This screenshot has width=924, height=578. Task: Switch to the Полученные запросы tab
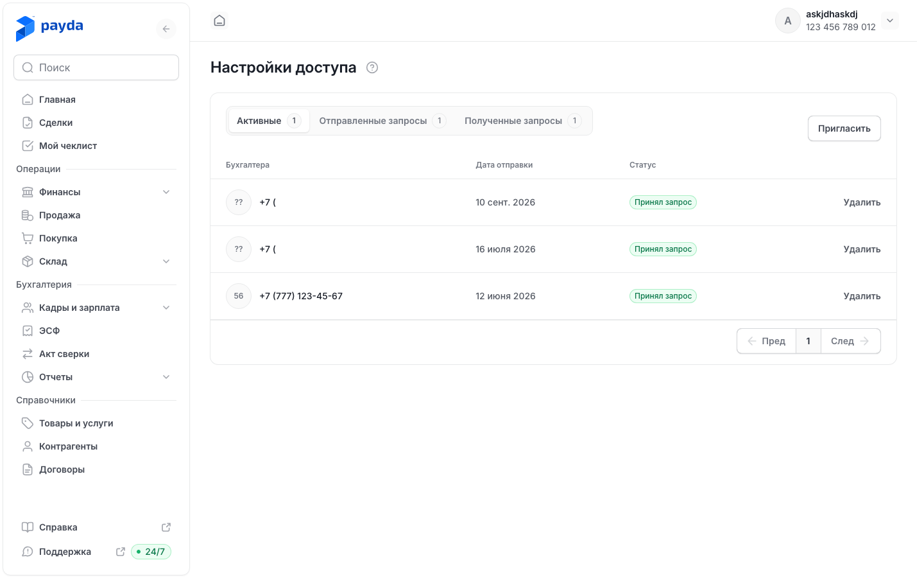[523, 121]
